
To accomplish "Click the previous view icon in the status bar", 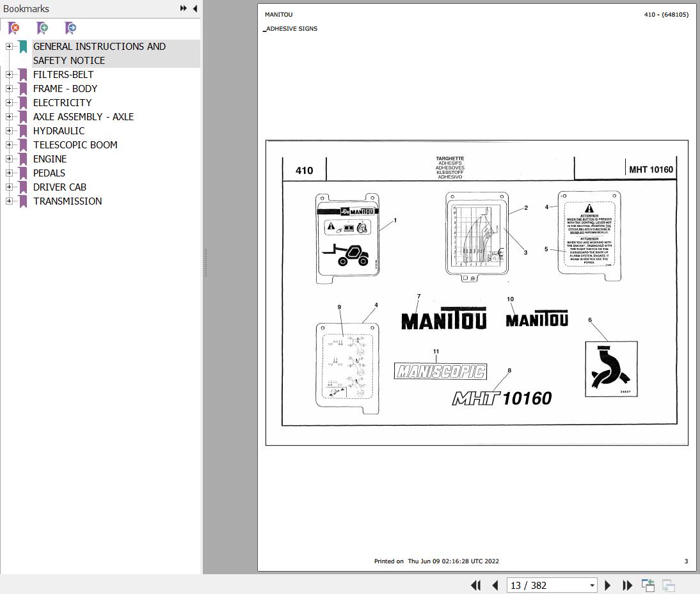I will click(648, 585).
